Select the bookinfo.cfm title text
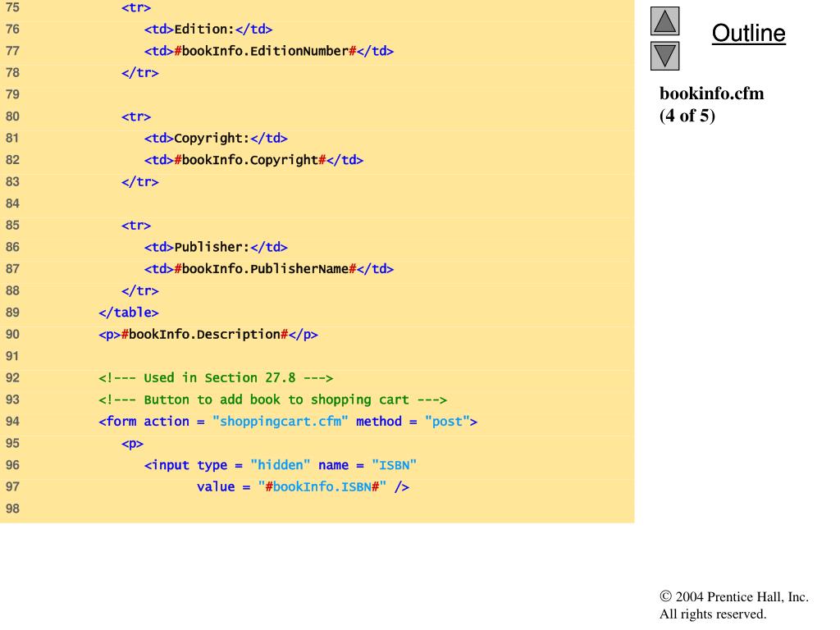This screenshot has height=630, width=840. 711,94
